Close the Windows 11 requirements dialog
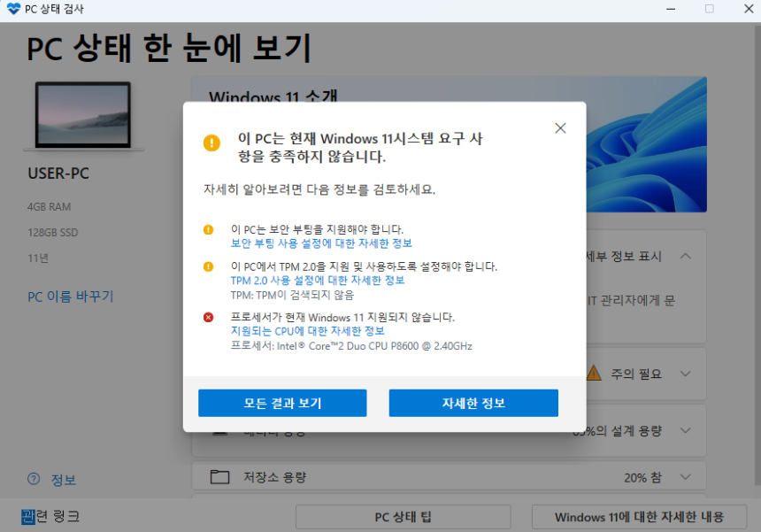This screenshot has height=532, width=761. click(560, 128)
